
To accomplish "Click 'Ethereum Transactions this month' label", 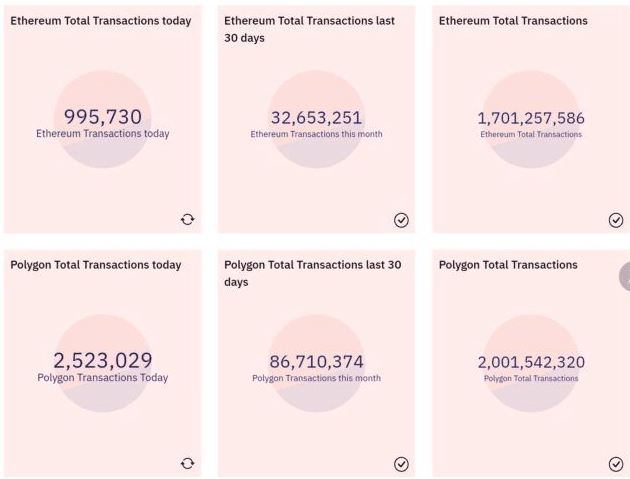I will click(316, 134).
